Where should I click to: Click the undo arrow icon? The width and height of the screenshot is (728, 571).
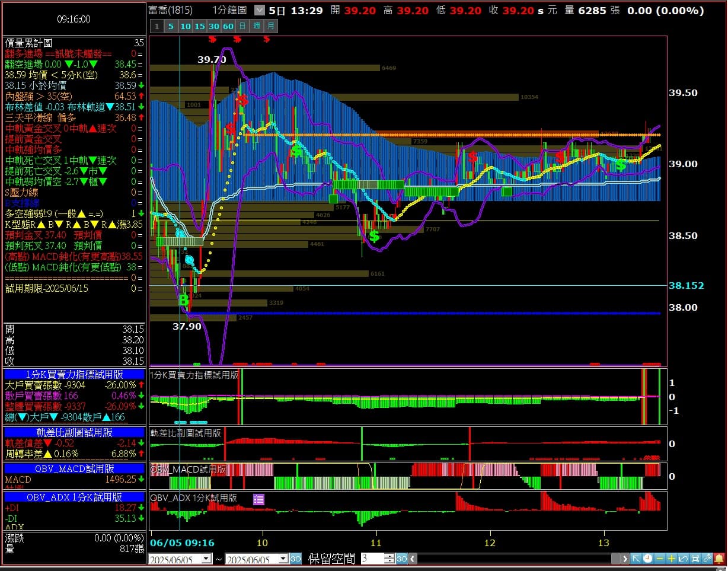(x=684, y=559)
